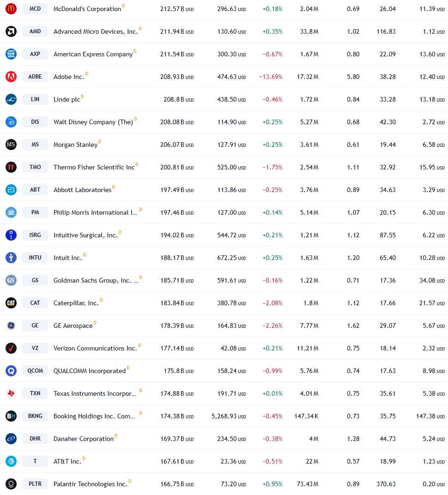Click Verizon market cap 177.14 B USD

[x=177, y=349]
